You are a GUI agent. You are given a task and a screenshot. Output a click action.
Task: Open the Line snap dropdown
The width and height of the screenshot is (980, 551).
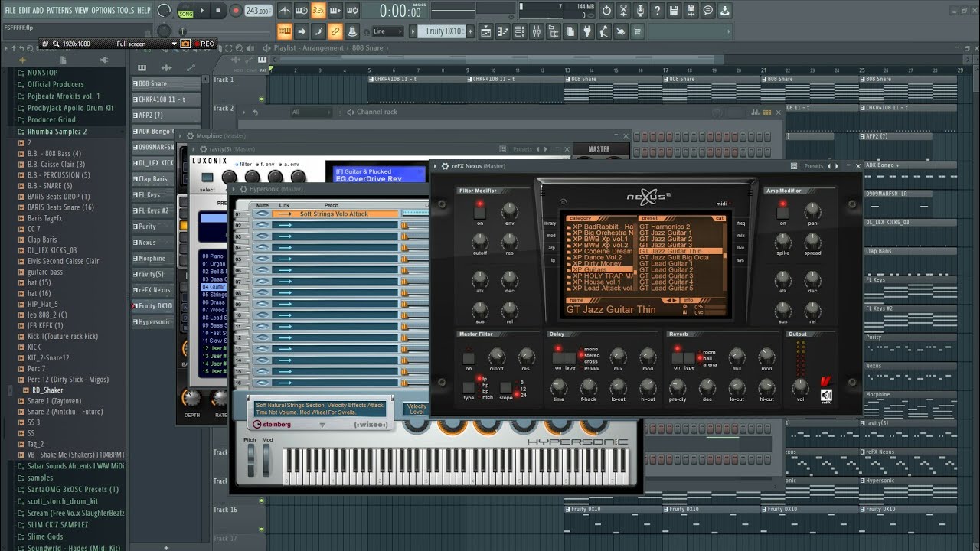[387, 31]
